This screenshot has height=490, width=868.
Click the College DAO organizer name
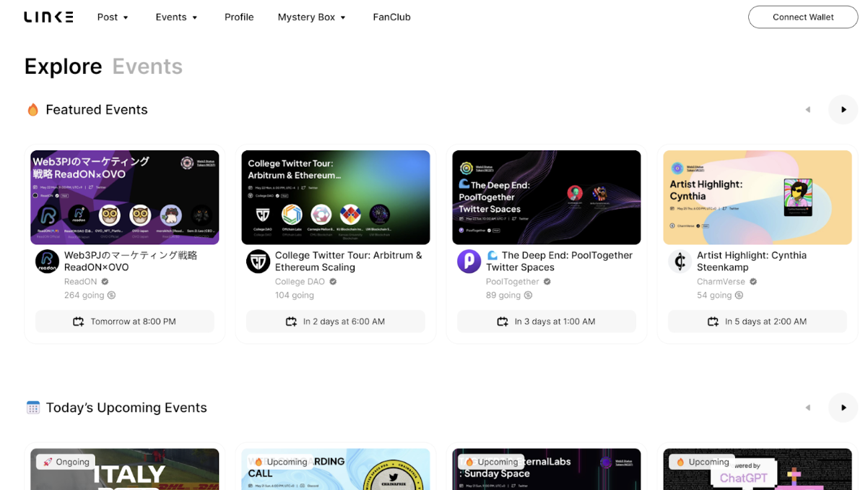point(300,282)
